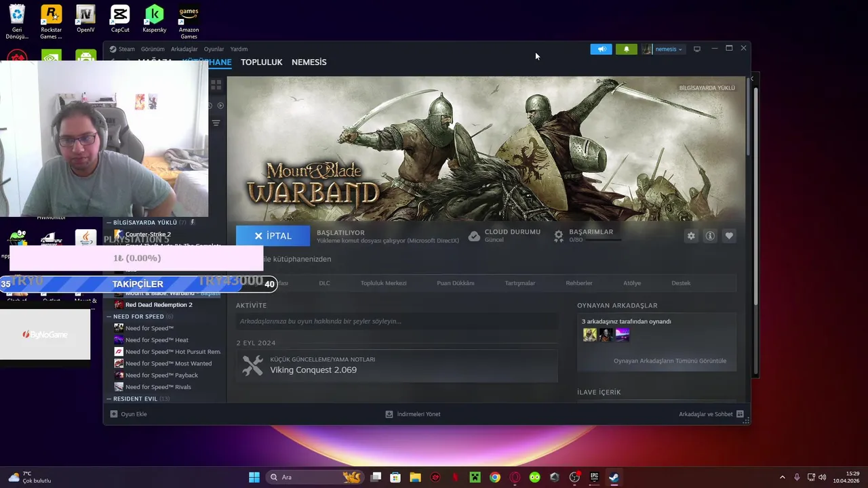Open Opera GX from taskbar
This screenshot has width=868, height=488.
click(515, 477)
